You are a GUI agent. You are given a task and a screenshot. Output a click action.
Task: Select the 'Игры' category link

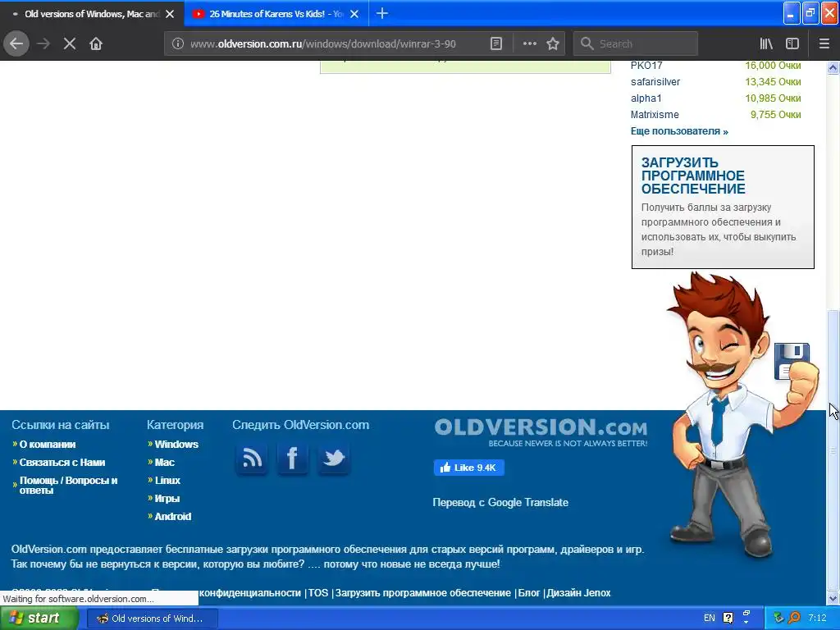pos(167,499)
